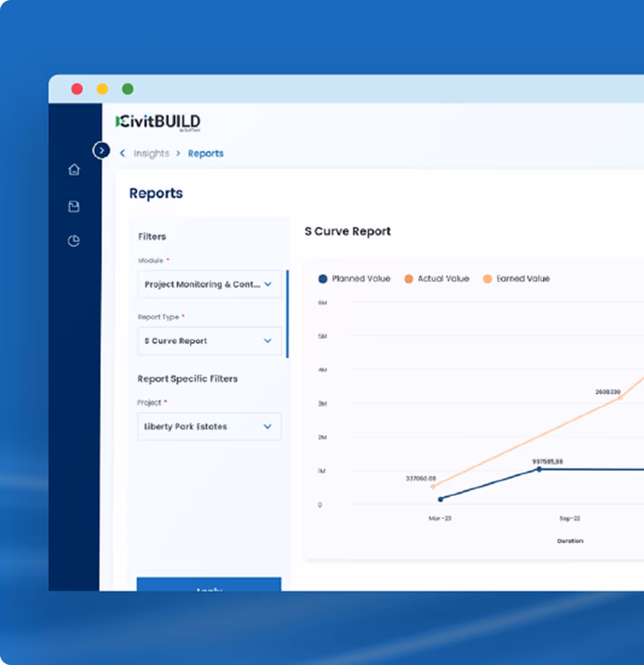
Task: Click the green maximize window button
Action: pyautogui.click(x=128, y=89)
